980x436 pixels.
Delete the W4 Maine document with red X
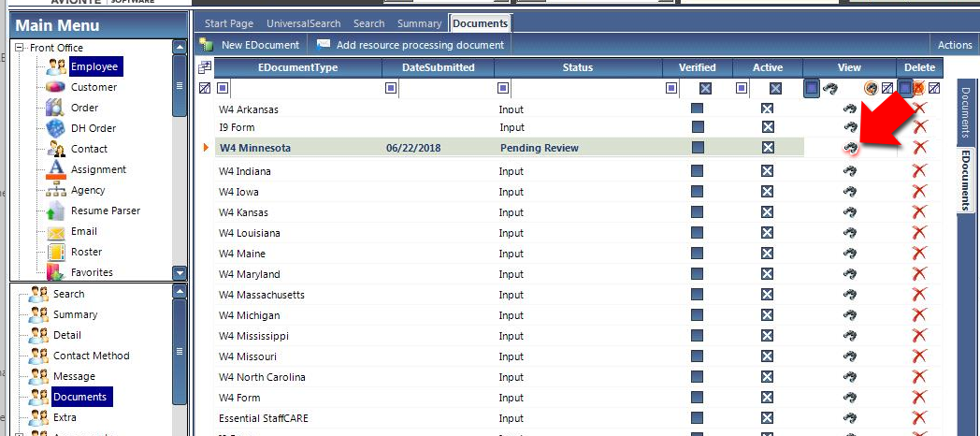pyautogui.click(x=919, y=254)
